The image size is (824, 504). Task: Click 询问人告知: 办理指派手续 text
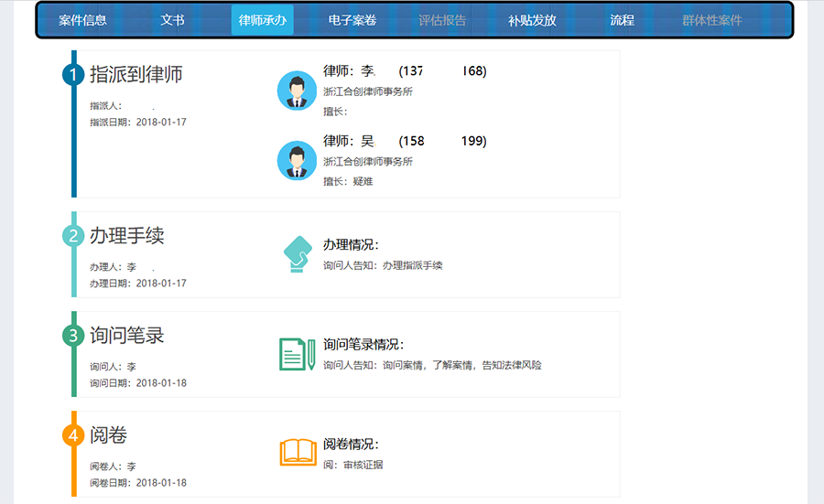[383, 265]
